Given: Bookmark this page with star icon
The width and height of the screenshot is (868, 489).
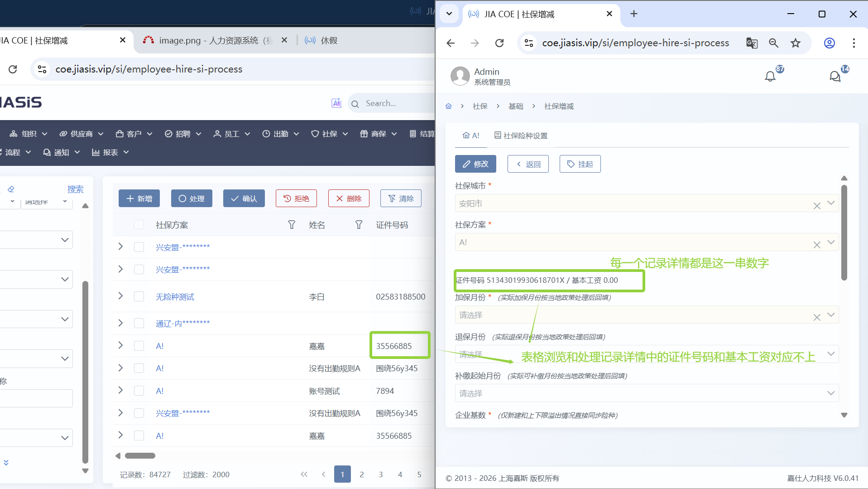Looking at the screenshot, I should [795, 43].
